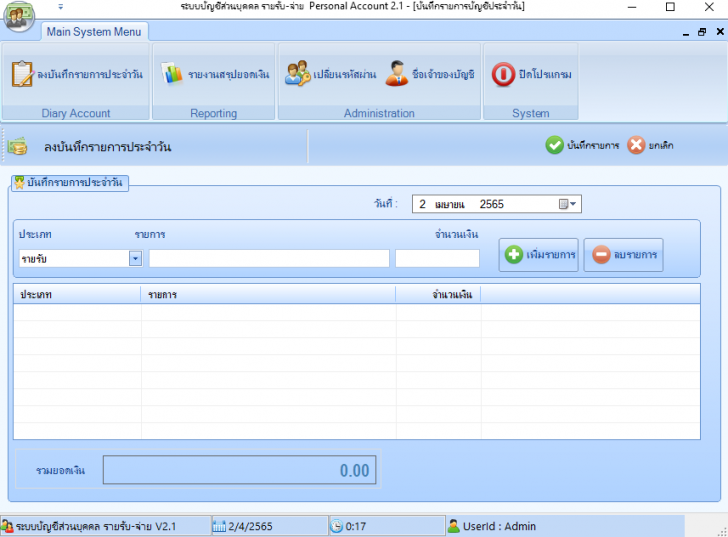Restore the inner child window

702,32
